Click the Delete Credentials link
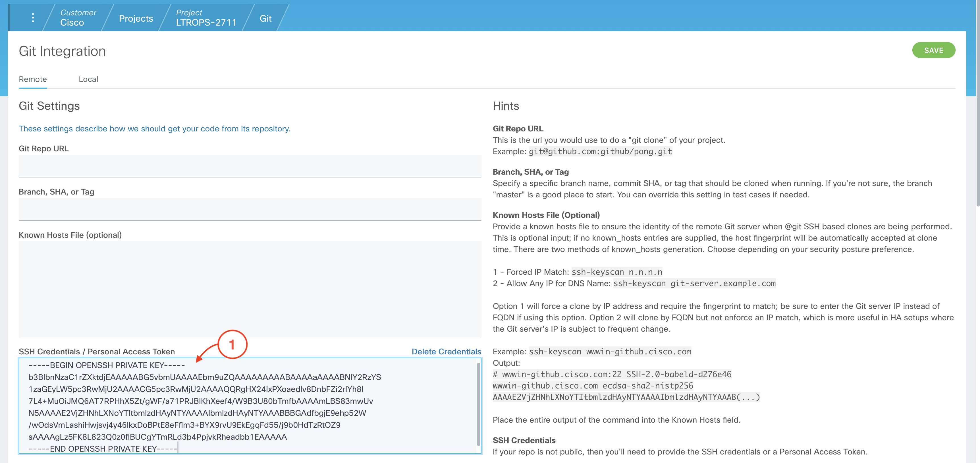The width and height of the screenshot is (980, 463). [x=446, y=352]
